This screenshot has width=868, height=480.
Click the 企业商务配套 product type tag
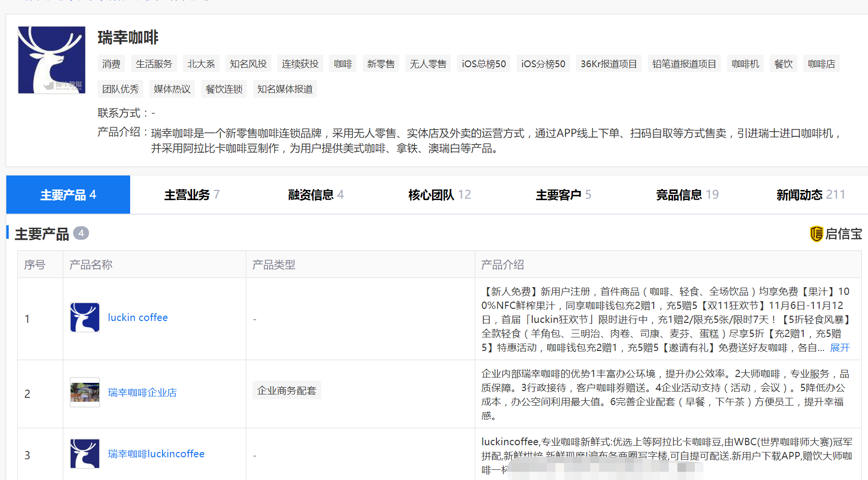coord(287,391)
